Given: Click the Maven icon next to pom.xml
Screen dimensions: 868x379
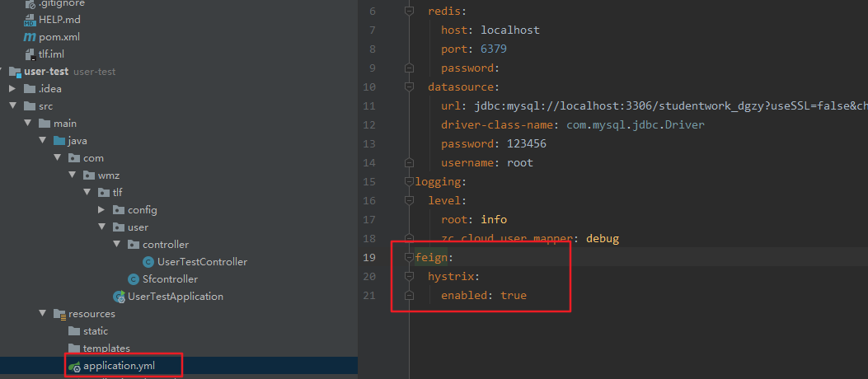Looking at the screenshot, I should click(30, 37).
